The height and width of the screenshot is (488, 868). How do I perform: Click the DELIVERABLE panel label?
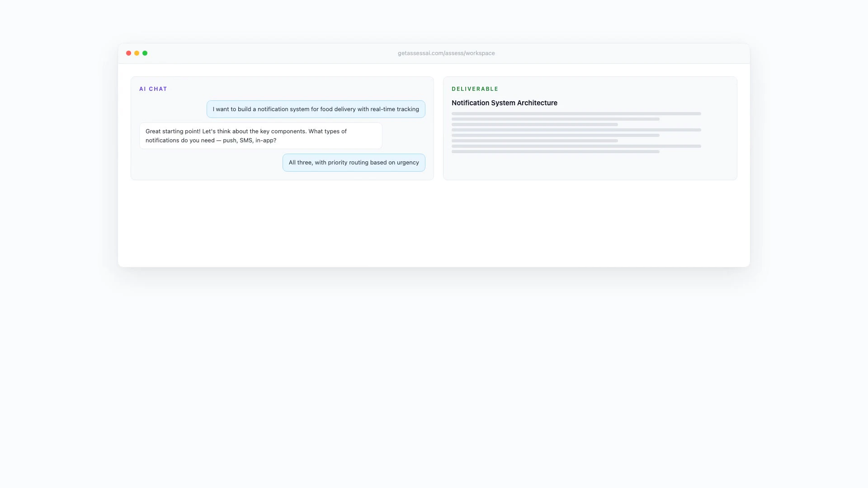pos(475,89)
